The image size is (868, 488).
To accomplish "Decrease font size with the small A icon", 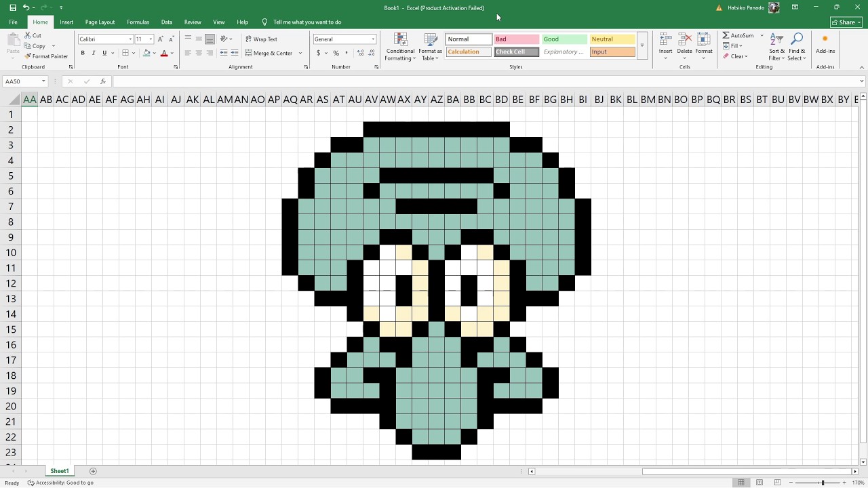I will [172, 39].
